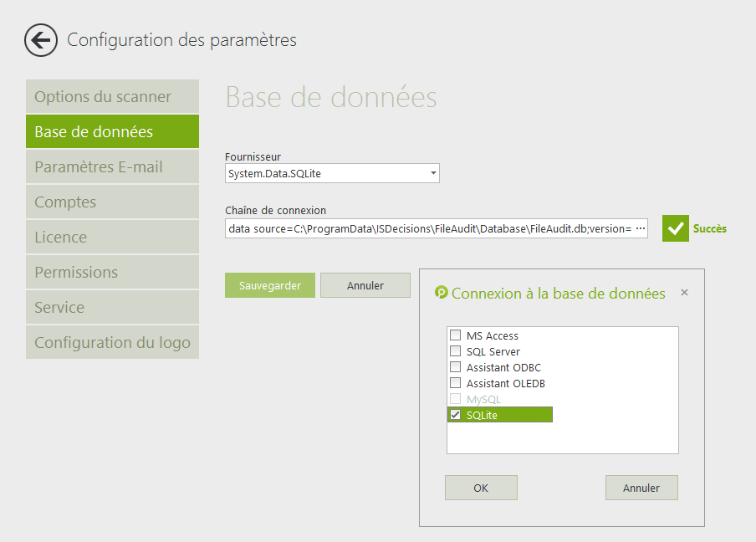Click the dialog logo next to Connexion title
This screenshot has width=756, height=542.
click(442, 293)
